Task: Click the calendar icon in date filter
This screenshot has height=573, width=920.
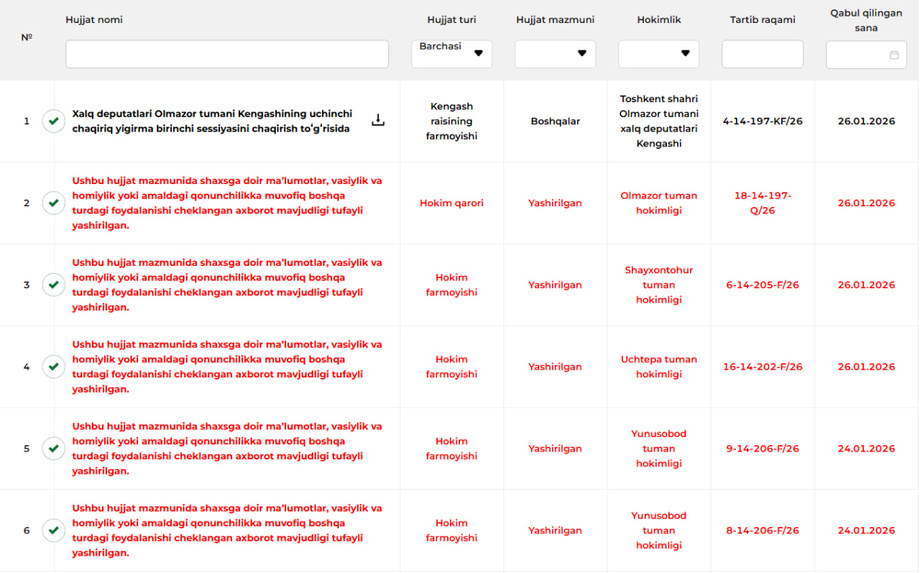Action: (894, 55)
